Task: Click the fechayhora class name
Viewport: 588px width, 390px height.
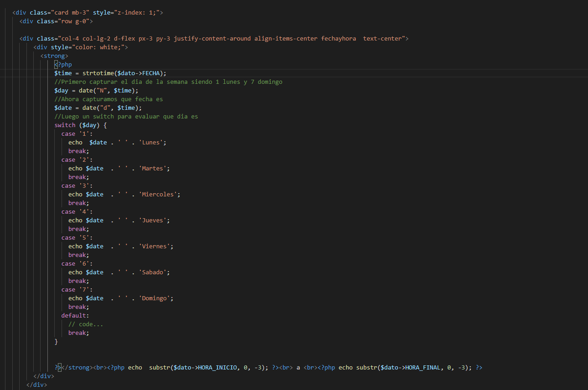Action: point(339,38)
